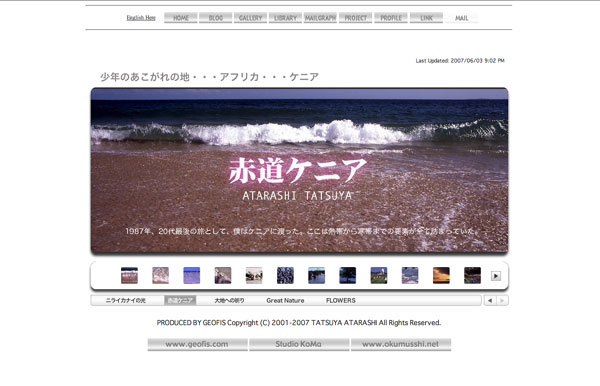
Task: Show next thumbnails with the play arrow
Action: [496, 276]
